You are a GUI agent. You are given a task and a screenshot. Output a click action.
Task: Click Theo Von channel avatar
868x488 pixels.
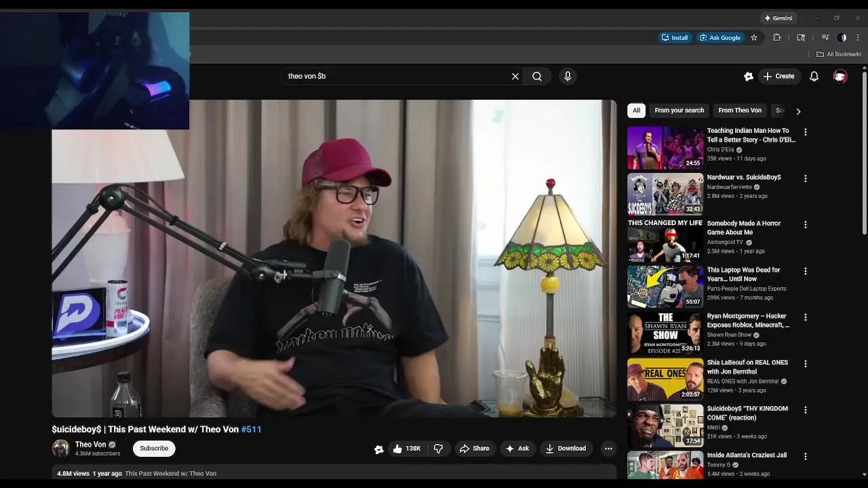click(x=61, y=448)
